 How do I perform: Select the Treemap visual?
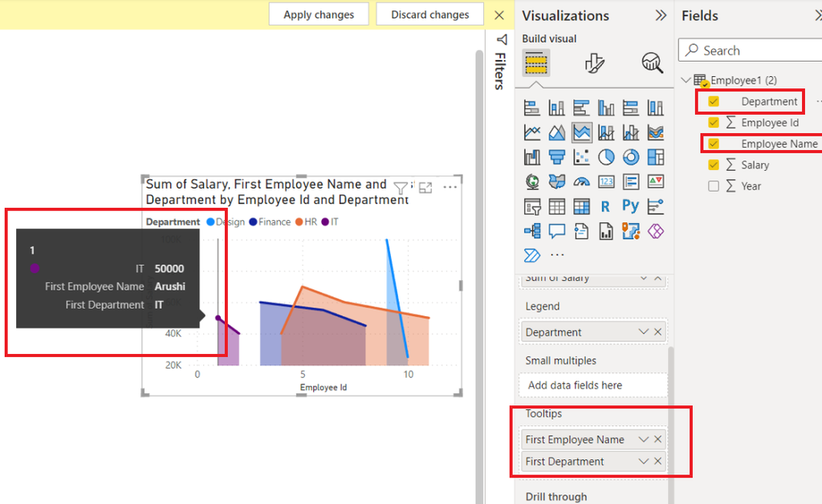click(x=655, y=156)
